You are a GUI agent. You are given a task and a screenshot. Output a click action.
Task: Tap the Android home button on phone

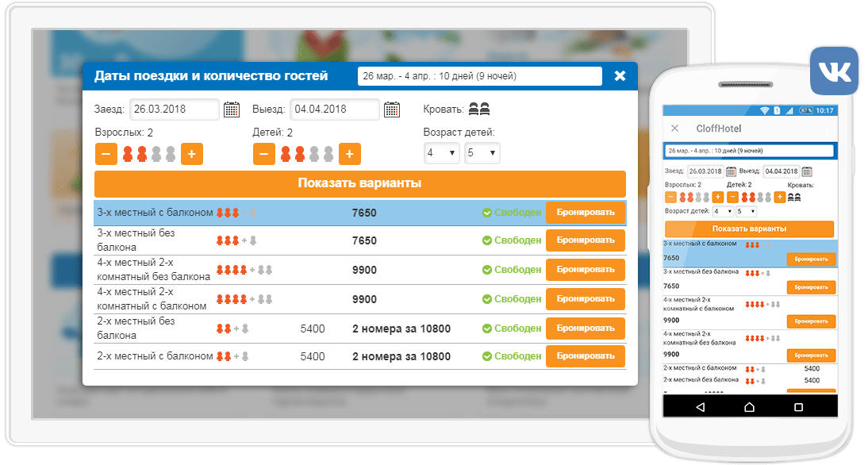(750, 406)
